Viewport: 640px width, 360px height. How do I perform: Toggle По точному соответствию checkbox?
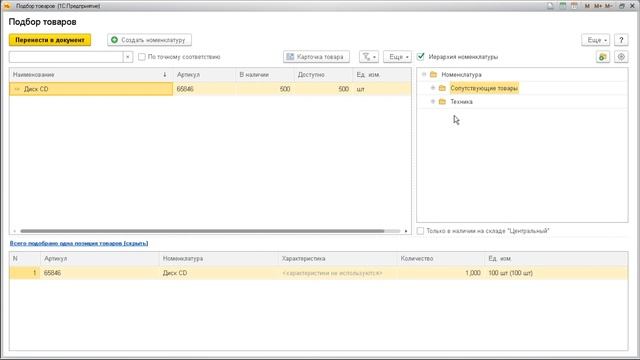coord(142,57)
